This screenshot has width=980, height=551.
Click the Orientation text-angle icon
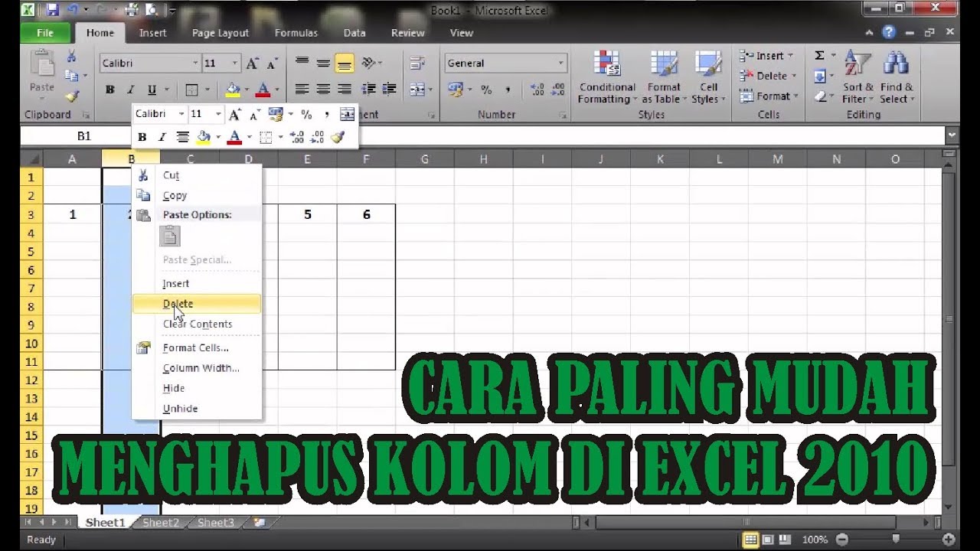(x=368, y=64)
